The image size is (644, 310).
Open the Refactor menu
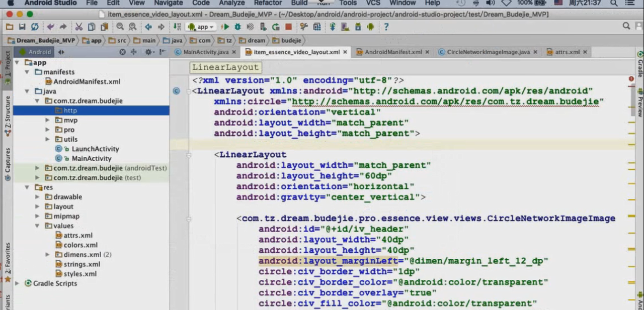click(x=268, y=3)
